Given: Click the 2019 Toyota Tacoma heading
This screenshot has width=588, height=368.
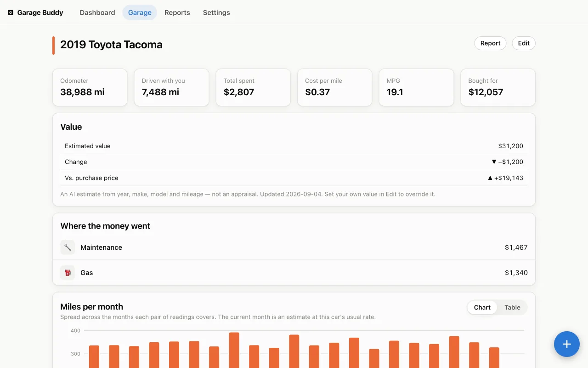Looking at the screenshot, I should 111,45.
